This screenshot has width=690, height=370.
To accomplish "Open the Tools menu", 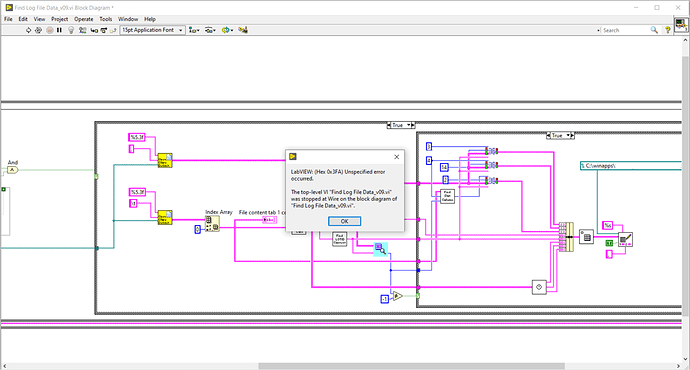I will (106, 19).
